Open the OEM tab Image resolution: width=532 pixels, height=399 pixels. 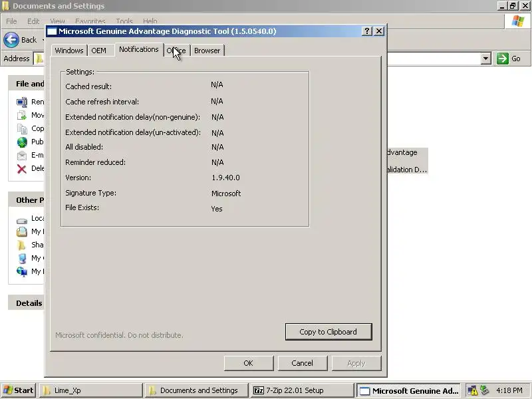point(98,51)
